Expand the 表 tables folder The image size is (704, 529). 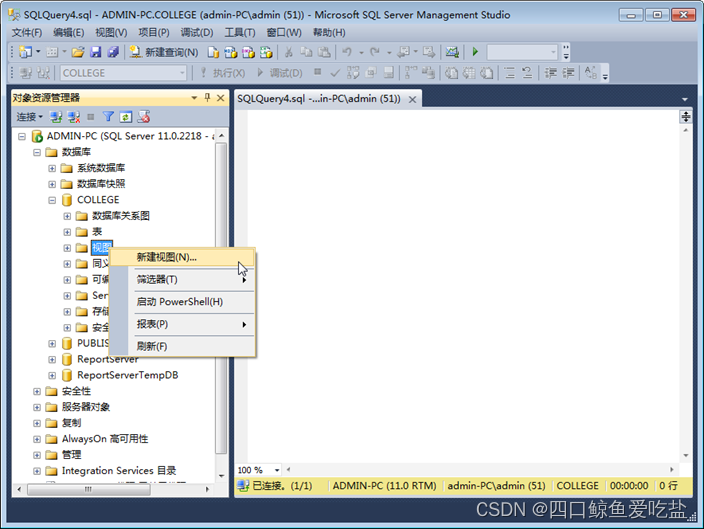[67, 232]
